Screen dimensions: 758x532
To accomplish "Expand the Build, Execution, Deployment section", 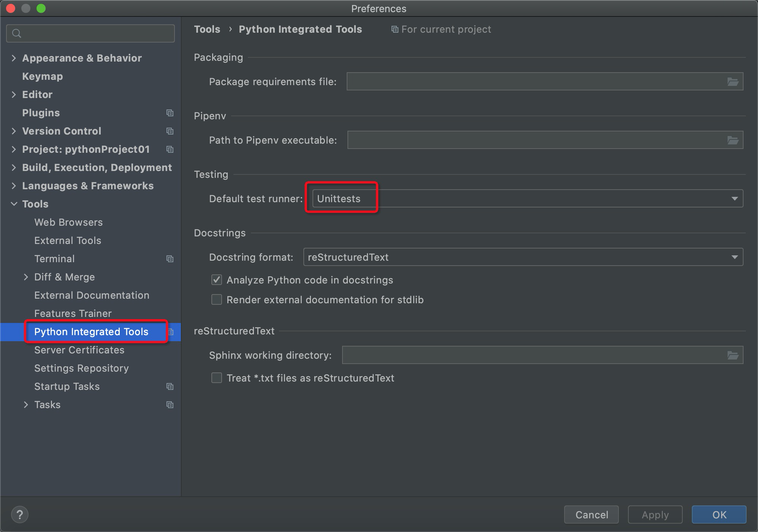I will pyautogui.click(x=14, y=167).
